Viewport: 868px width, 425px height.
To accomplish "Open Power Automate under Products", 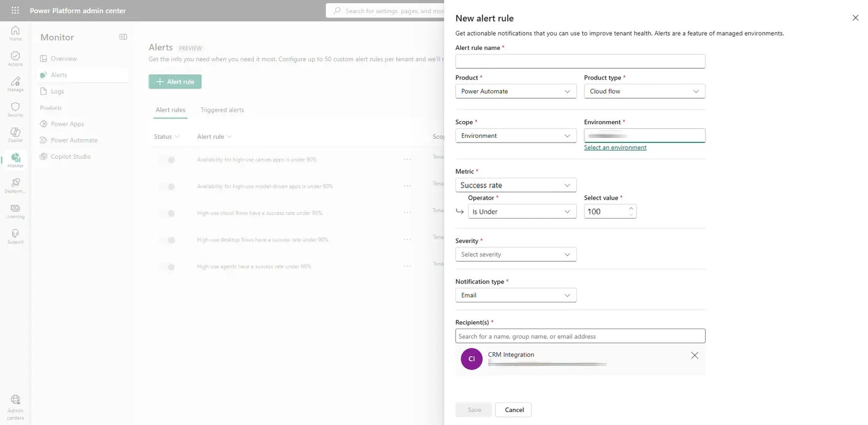I will pos(83,140).
